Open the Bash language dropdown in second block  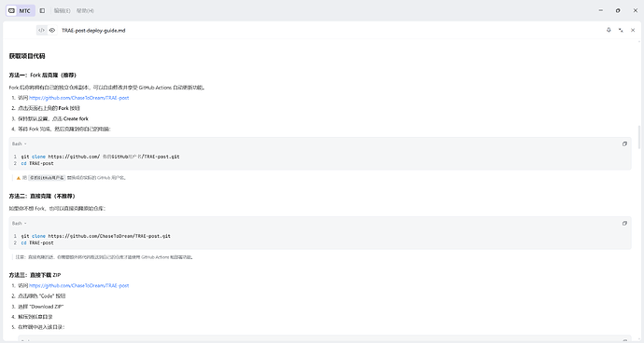coord(20,224)
